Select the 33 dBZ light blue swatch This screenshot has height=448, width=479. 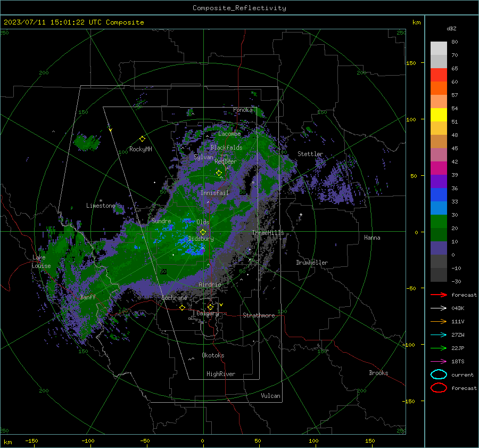point(439,208)
